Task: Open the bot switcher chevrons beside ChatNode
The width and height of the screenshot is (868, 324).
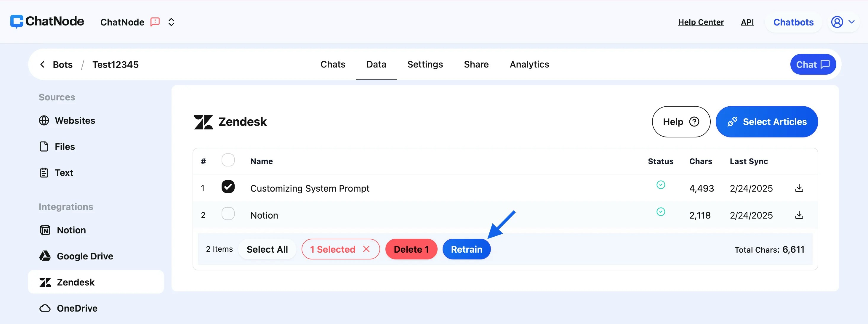Action: click(x=171, y=22)
